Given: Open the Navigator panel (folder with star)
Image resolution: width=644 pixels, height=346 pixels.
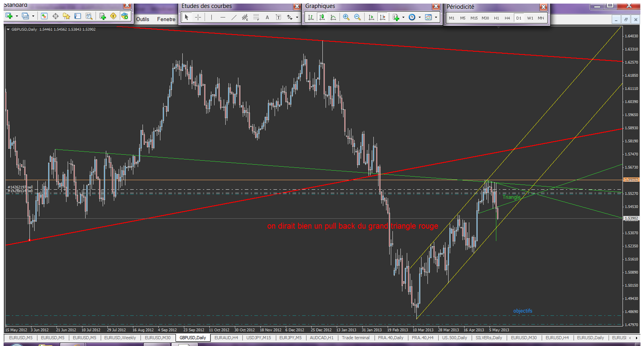Looking at the screenshot, I should [x=66, y=16].
